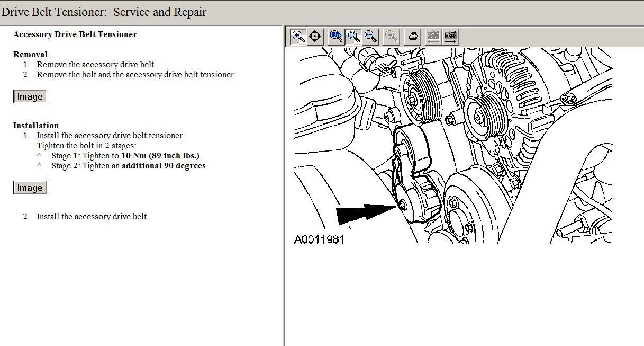This screenshot has height=346, width=644.
Task: Go to previous image camera icon
Action: pyautogui.click(x=433, y=37)
